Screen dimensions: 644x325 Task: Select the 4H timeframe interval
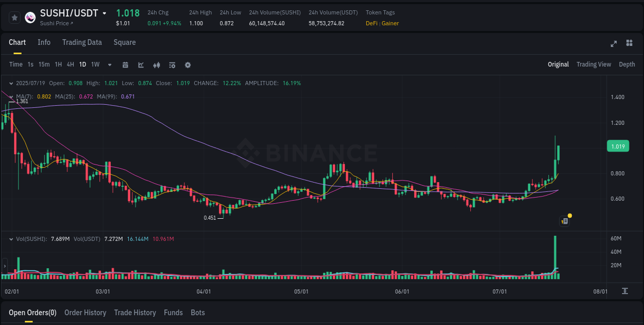coord(70,64)
